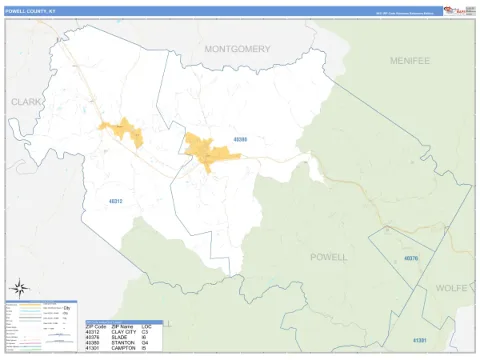This screenshot has width=480, height=360.
Task: Click the compass rose on the map
Action: click(20, 288)
